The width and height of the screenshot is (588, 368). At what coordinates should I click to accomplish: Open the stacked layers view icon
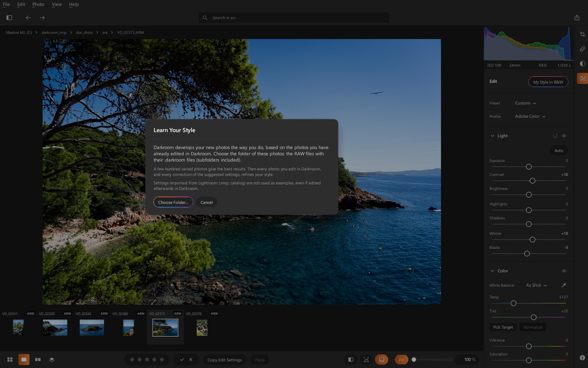tap(52, 360)
